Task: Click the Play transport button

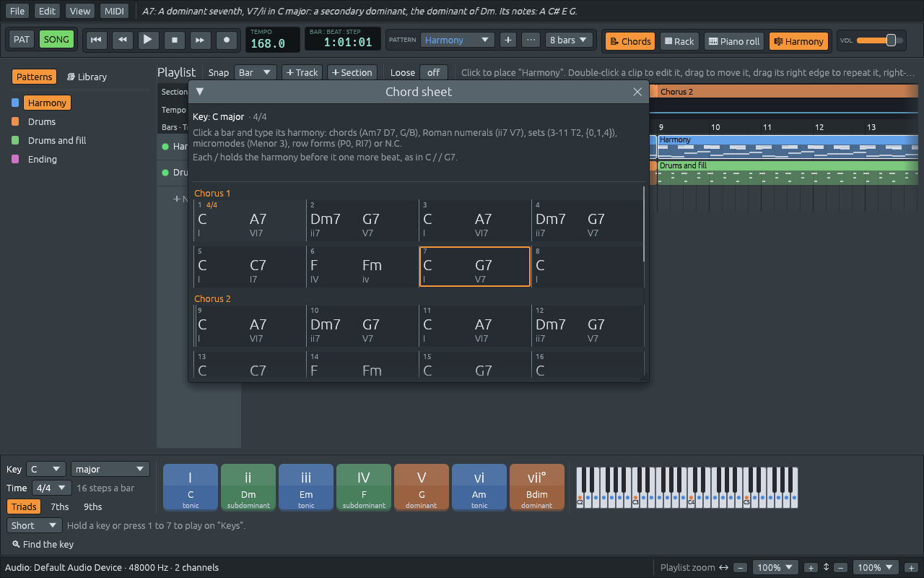Action: click(147, 40)
